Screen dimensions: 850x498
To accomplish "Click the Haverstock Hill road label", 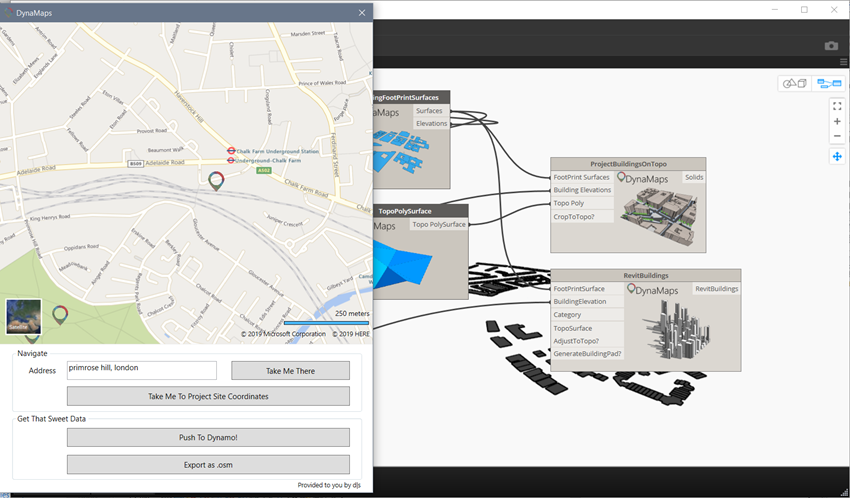I will pyautogui.click(x=188, y=106).
